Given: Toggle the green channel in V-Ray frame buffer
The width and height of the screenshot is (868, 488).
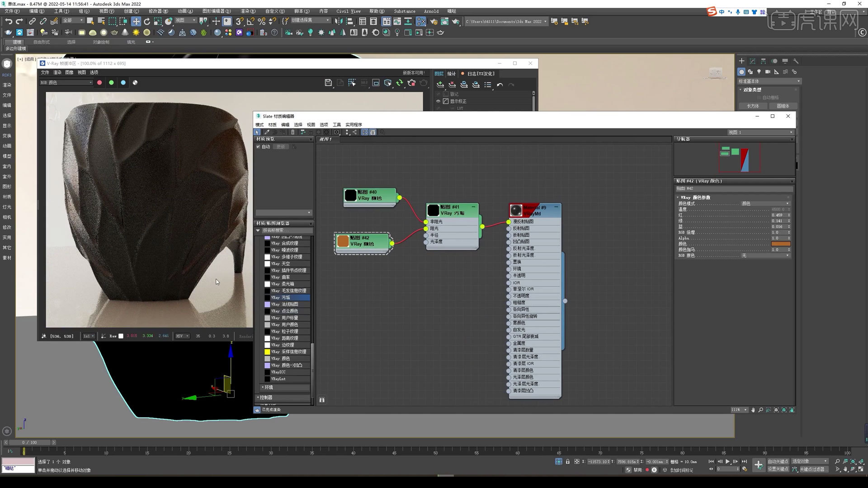Looking at the screenshot, I should pos(112,82).
